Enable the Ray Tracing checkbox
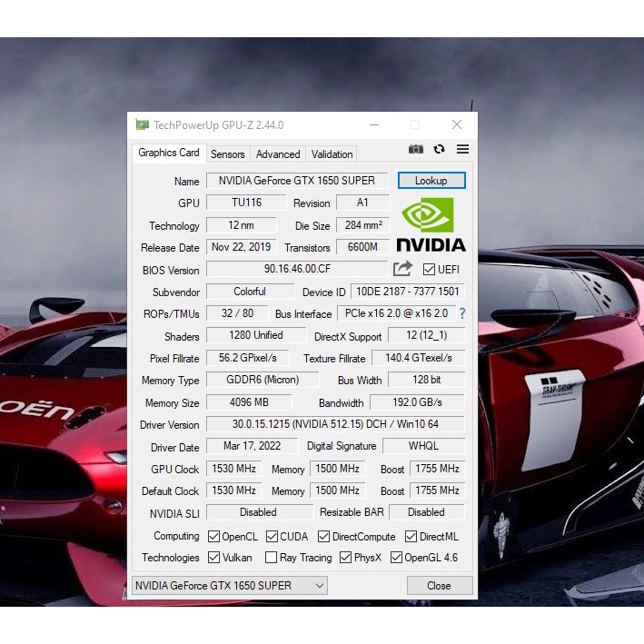Viewport: 644px width, 644px height. [271, 558]
